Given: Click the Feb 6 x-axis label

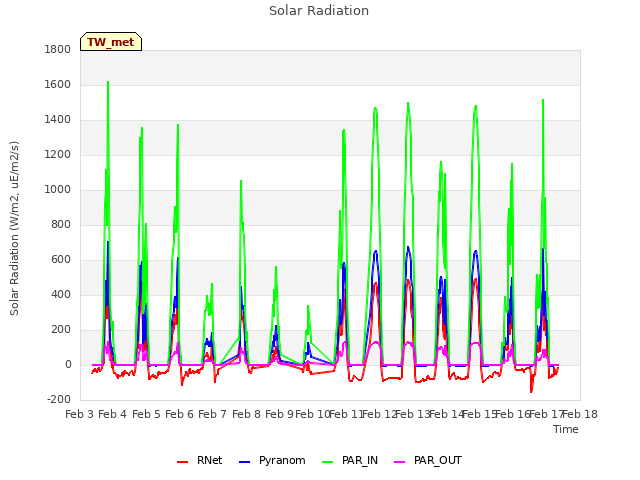Looking at the screenshot, I should [x=180, y=415].
